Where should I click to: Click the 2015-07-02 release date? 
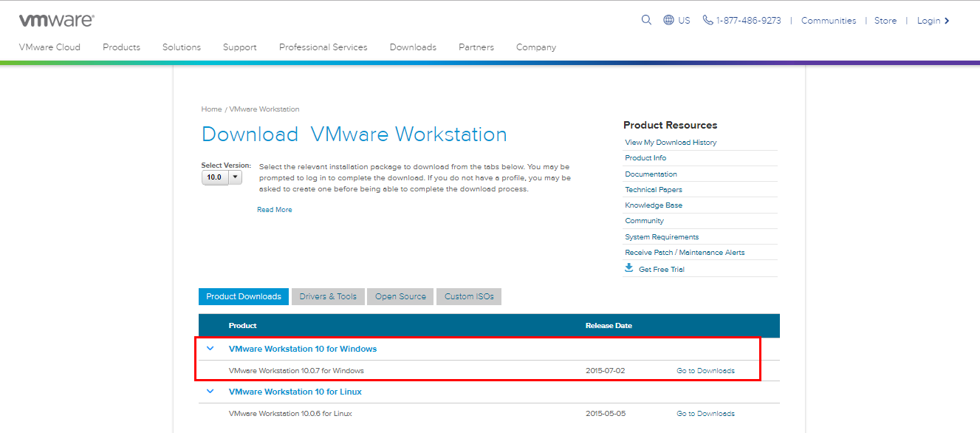tap(605, 371)
